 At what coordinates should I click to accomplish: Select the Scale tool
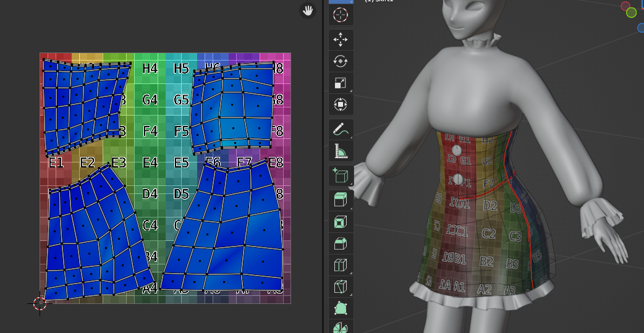tap(341, 83)
